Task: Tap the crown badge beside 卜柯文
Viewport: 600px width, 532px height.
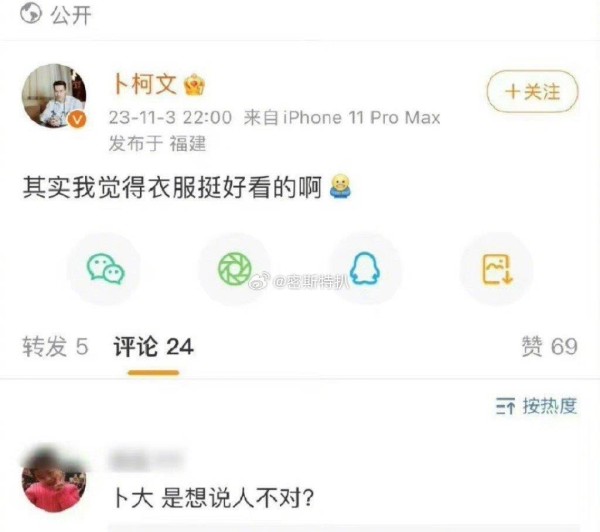Action: click(x=194, y=85)
